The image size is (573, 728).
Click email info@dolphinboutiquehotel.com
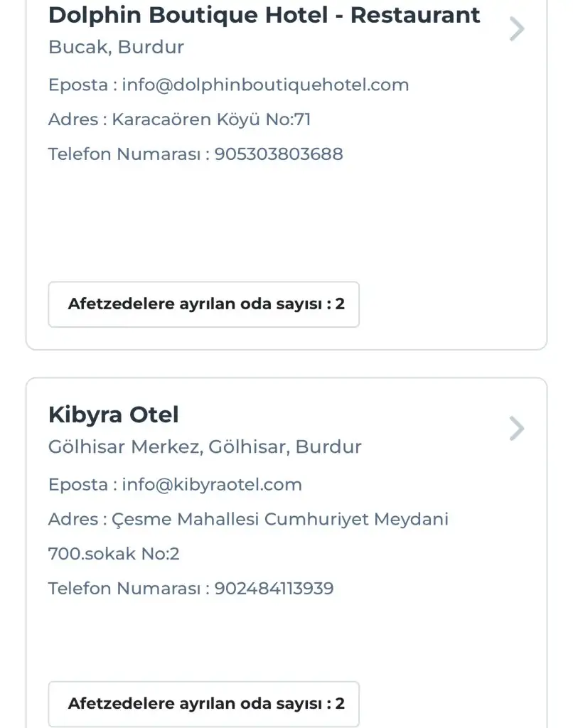coord(265,85)
